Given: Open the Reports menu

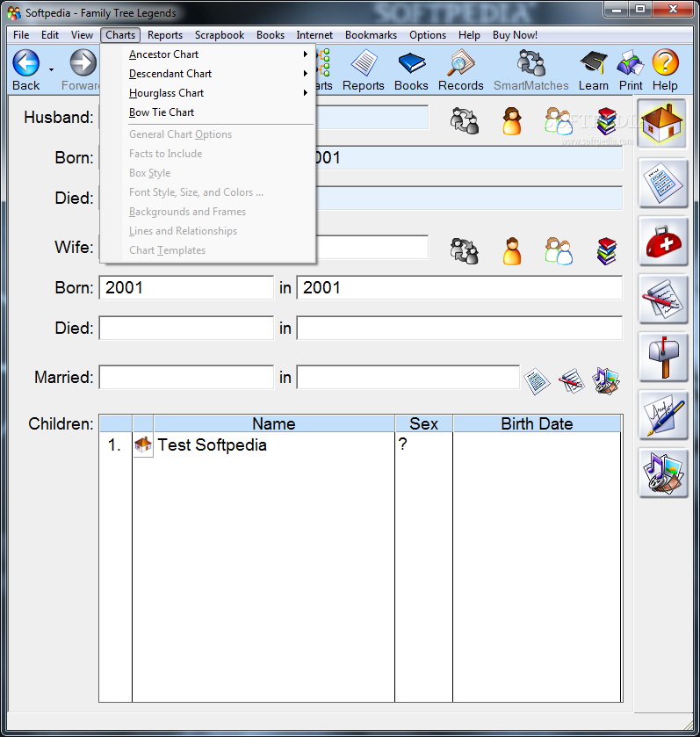Looking at the screenshot, I should tap(165, 35).
